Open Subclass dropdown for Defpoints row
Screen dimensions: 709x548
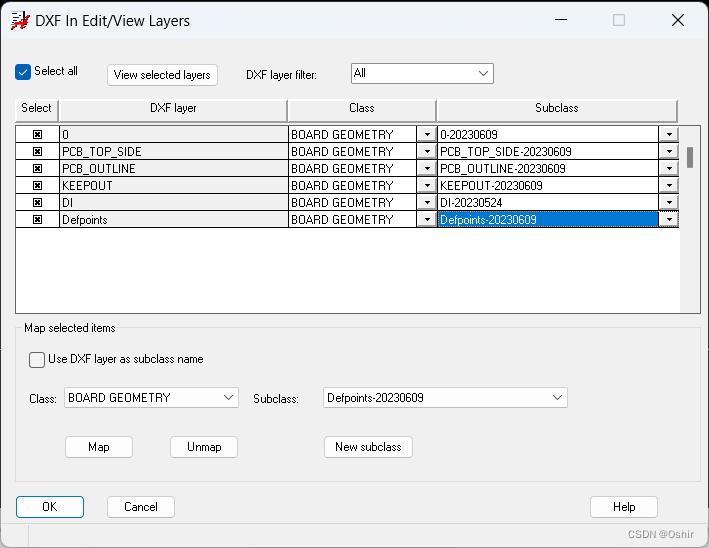[668, 220]
